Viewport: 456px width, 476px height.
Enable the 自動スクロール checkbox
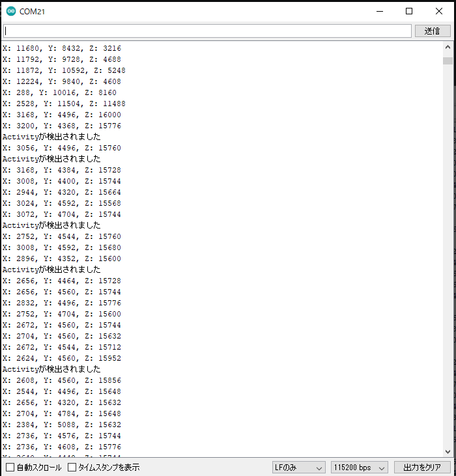(x=10, y=467)
